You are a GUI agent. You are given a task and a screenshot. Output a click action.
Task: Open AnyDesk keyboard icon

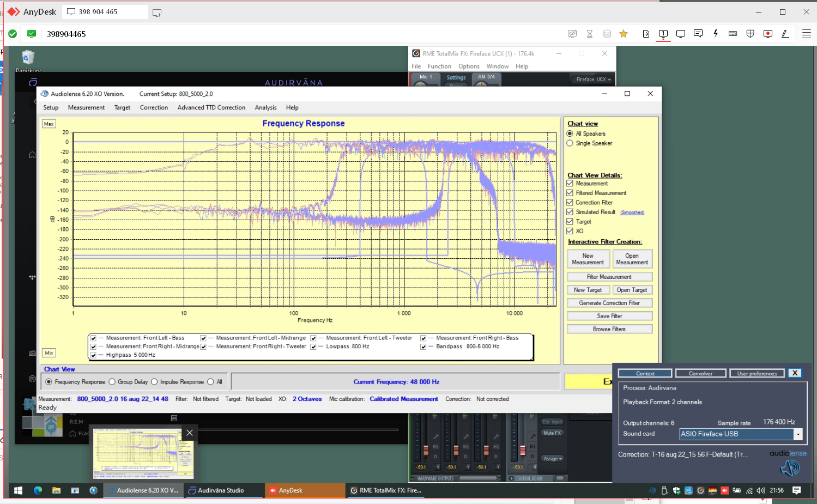[733, 34]
